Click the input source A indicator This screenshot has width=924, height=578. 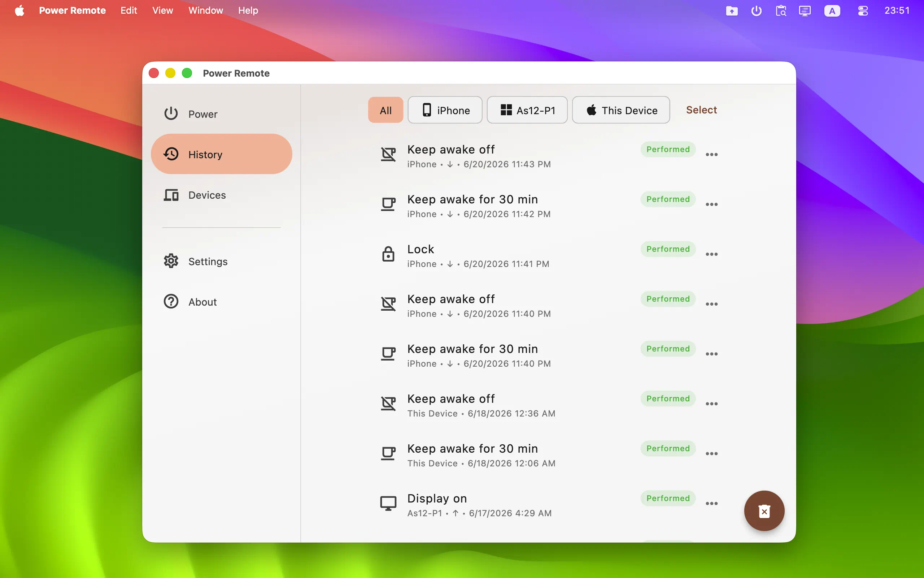pyautogui.click(x=832, y=11)
